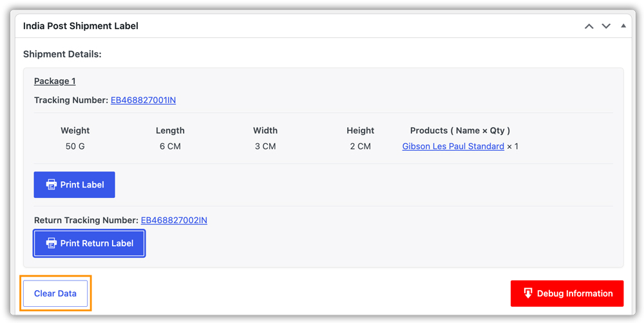
Task: Click the Length column header
Action: pos(170,131)
